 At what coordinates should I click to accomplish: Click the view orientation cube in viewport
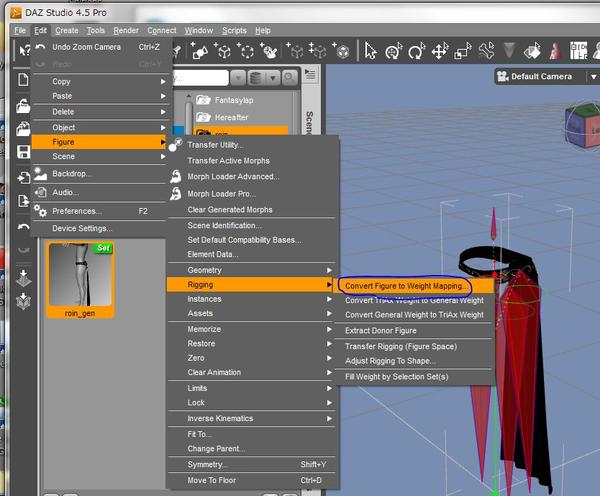pyautogui.click(x=583, y=126)
